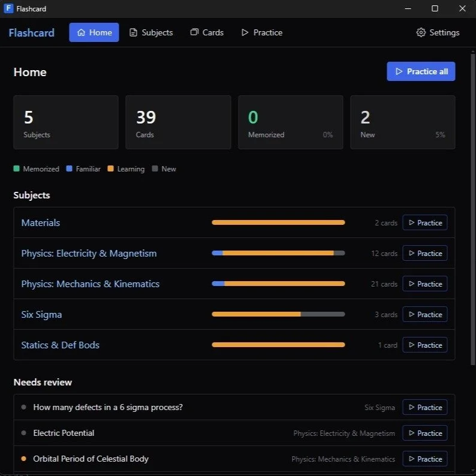Click '2 cards' count for Materials
The image size is (476, 476).
click(386, 223)
